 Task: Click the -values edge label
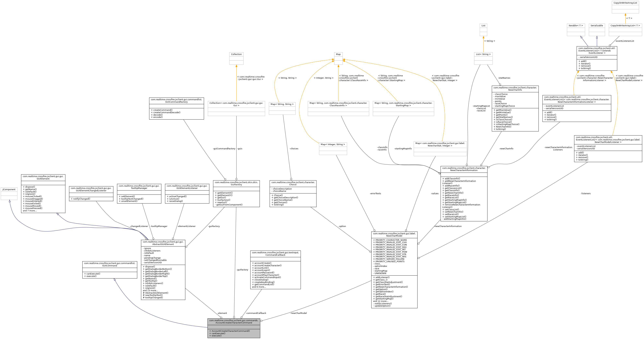point(435,194)
